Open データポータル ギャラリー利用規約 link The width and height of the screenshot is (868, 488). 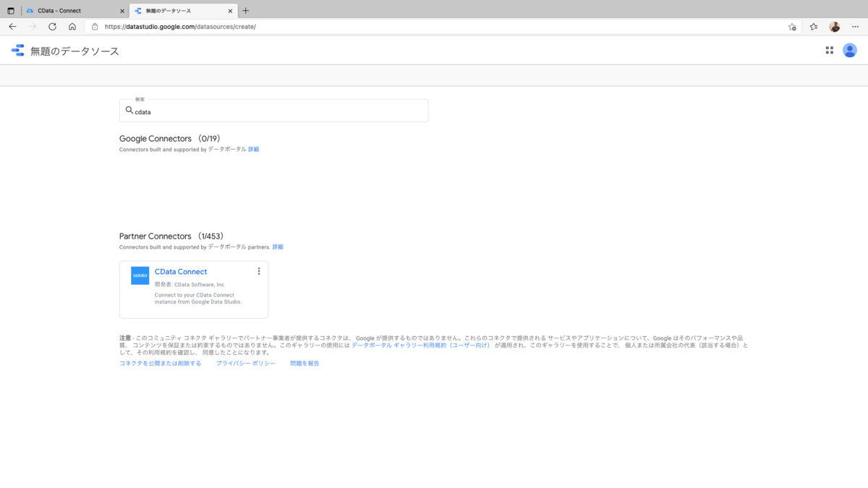(421, 346)
